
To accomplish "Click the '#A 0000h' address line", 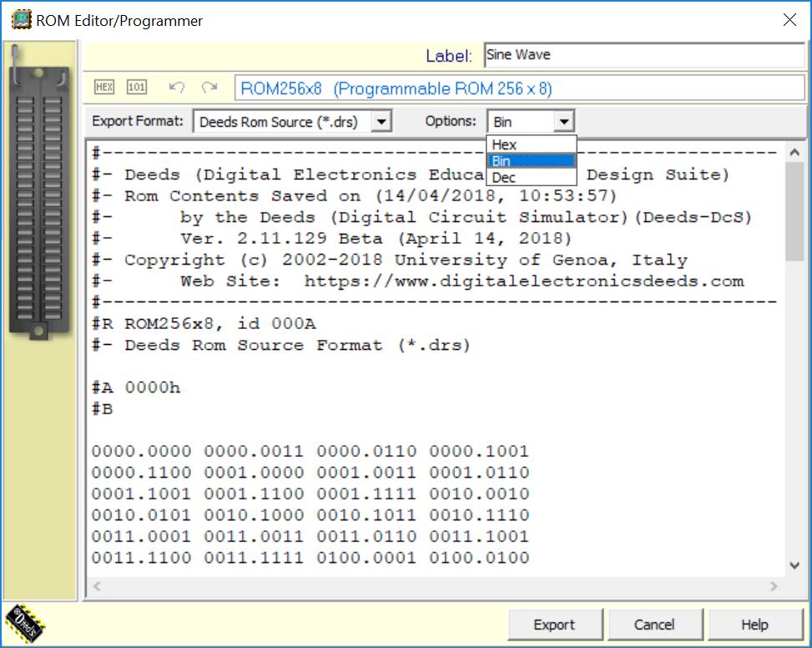I will pos(136,387).
